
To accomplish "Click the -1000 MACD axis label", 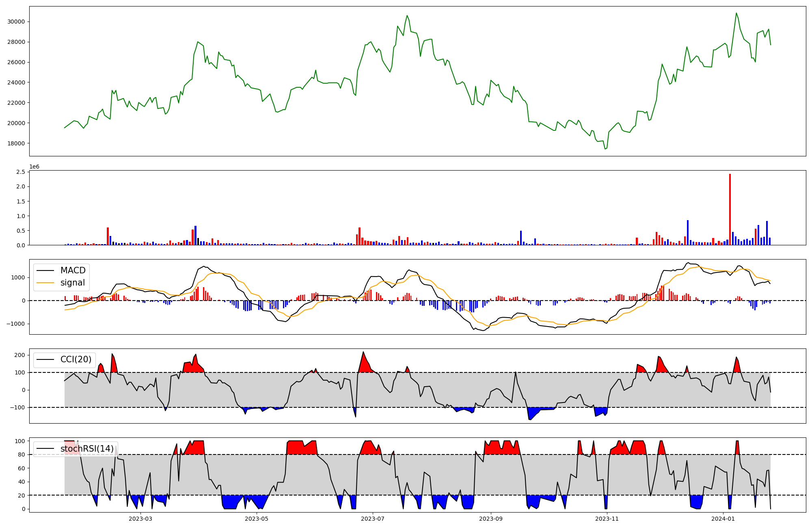I will click(16, 324).
